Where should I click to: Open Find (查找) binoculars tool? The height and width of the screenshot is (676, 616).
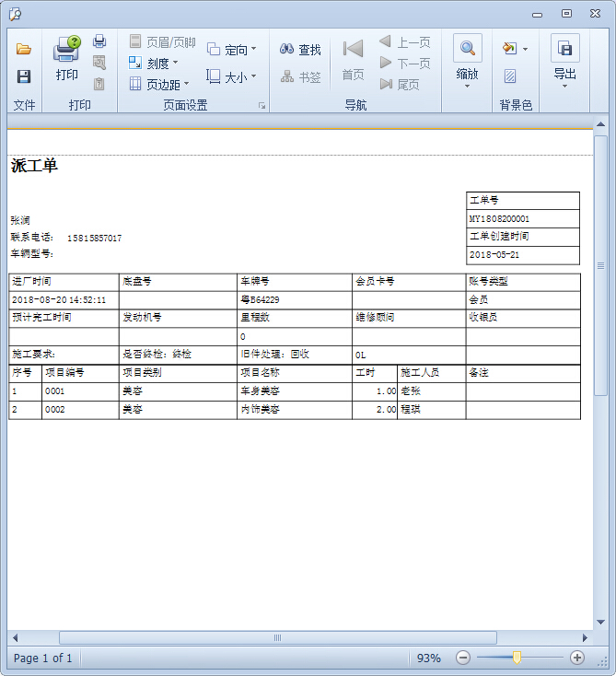pyautogui.click(x=300, y=50)
